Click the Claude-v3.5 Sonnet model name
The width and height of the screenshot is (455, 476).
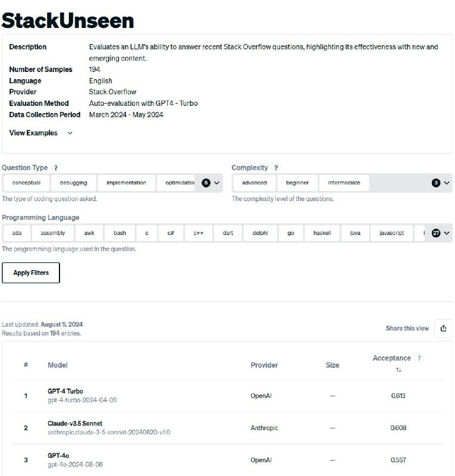pos(75,423)
